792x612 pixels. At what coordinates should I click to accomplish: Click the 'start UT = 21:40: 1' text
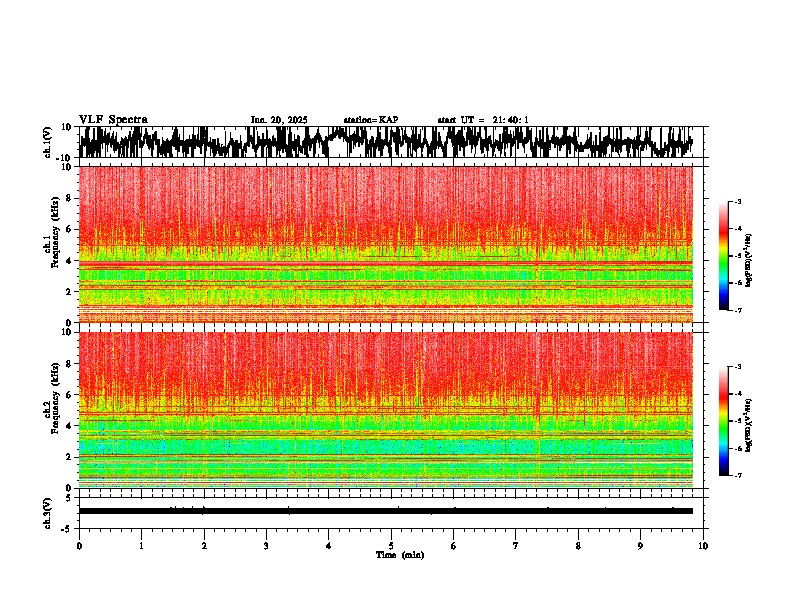483,120
